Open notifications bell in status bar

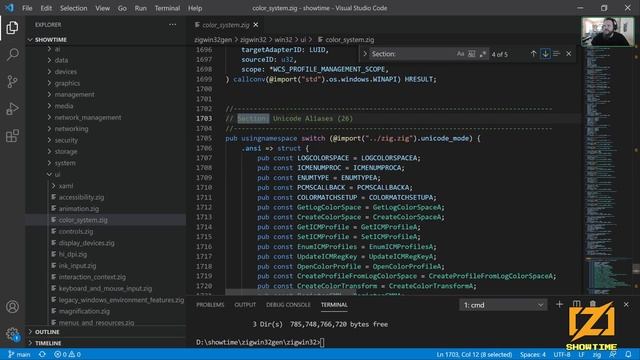pyautogui.click(x=628, y=354)
